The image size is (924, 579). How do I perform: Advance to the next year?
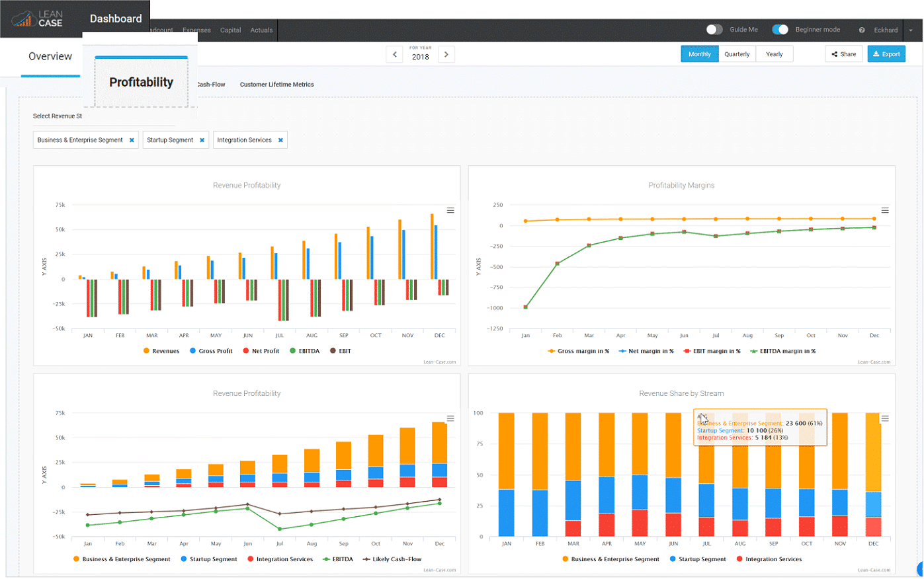[446, 55]
